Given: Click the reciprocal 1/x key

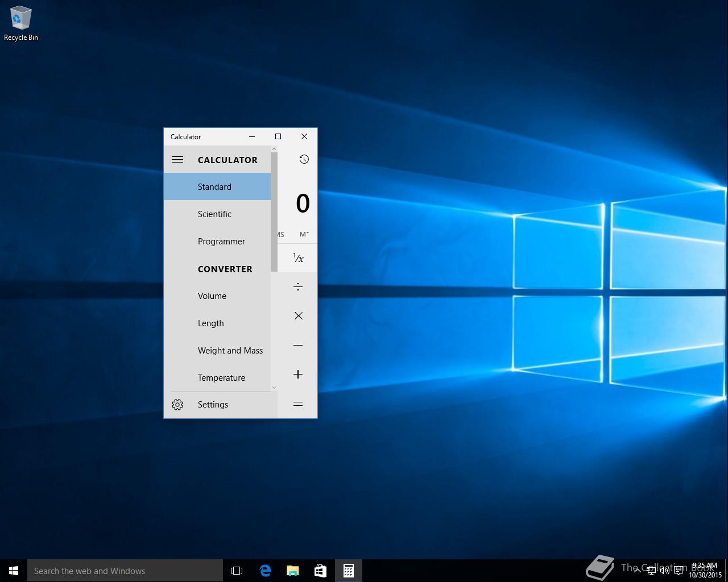Looking at the screenshot, I should 298,258.
